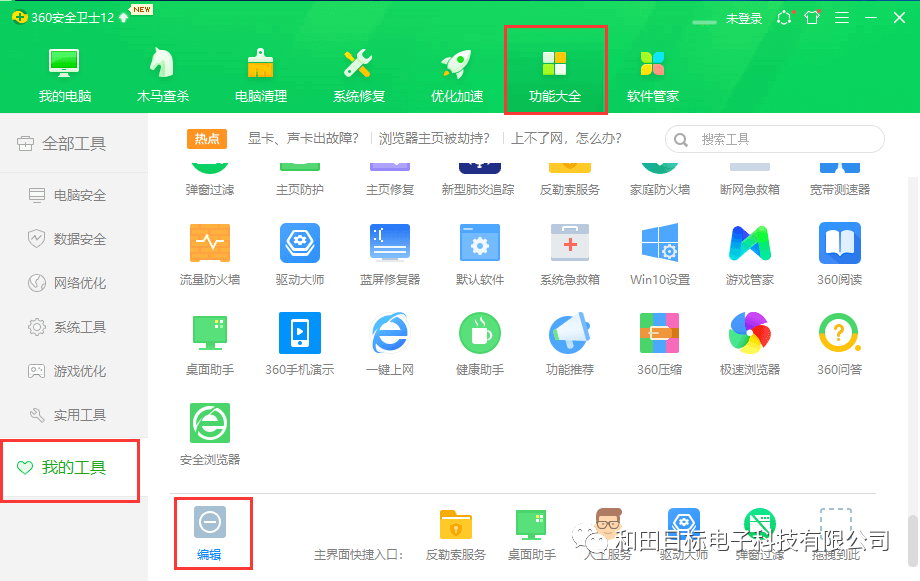Open 家庭防火墙 tool
Viewport: 920px width, 581px height.
(x=659, y=181)
